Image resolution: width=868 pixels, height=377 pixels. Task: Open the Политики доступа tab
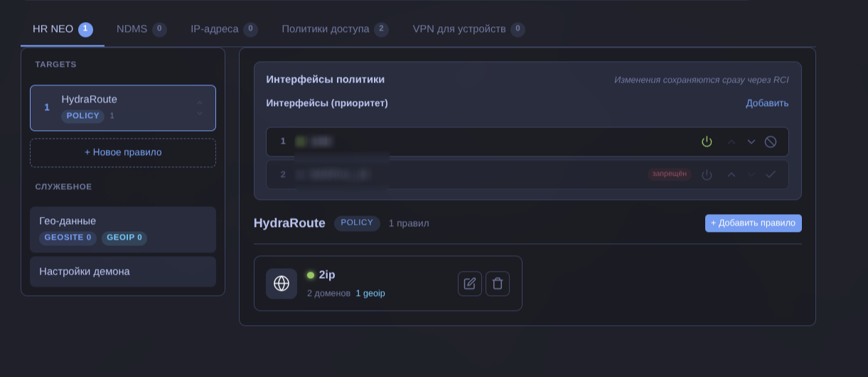[x=335, y=29]
